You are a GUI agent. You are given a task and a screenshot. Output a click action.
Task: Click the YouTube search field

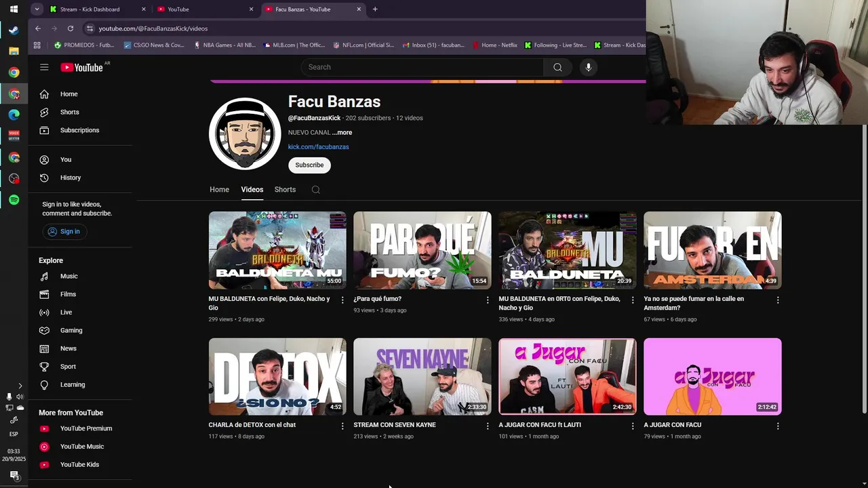tap(422, 67)
